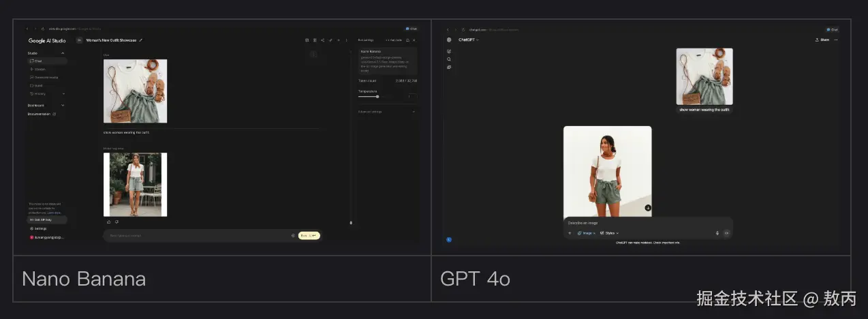Open the Documentation link in AI Studio
The height and width of the screenshot is (319, 868).
click(42, 114)
